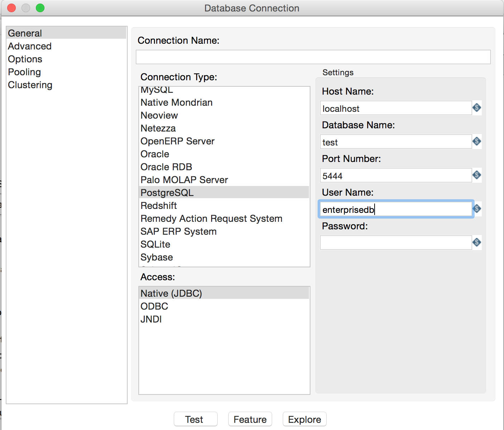Focus the Connection Name input field
The height and width of the screenshot is (430, 504).
pyautogui.click(x=313, y=57)
